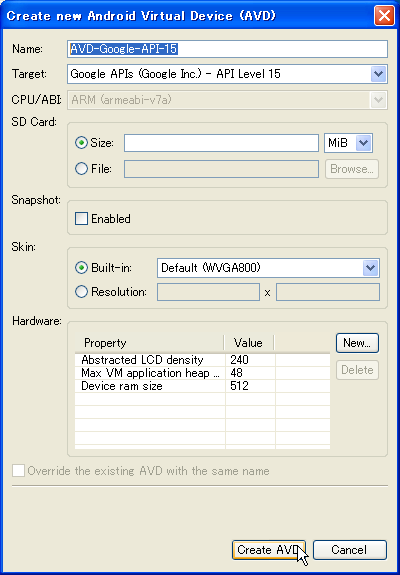
Task: Click the Value column header
Action: pos(249,343)
